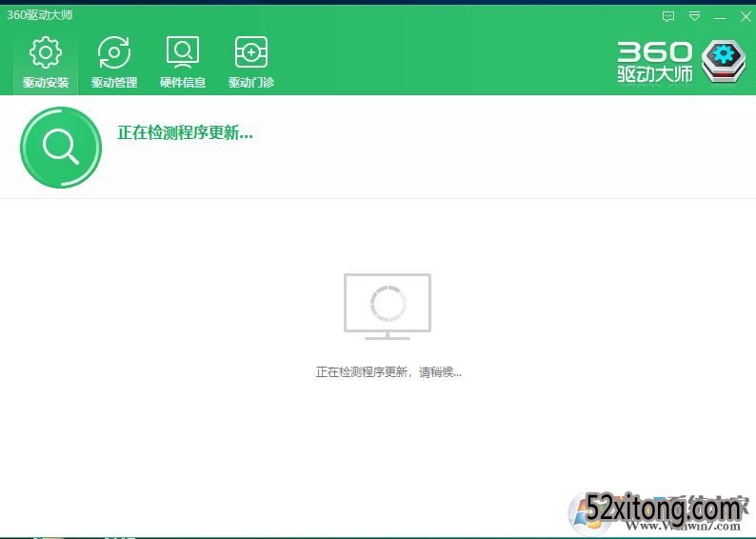Click the 360驱动大师 logo emblem
The height and width of the screenshot is (539, 756).
724,61
